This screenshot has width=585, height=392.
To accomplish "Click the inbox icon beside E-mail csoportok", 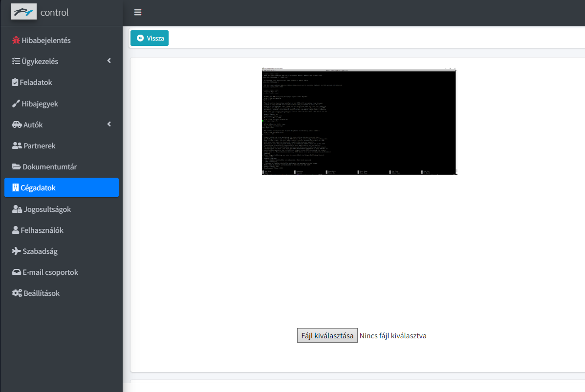I will pyautogui.click(x=17, y=272).
